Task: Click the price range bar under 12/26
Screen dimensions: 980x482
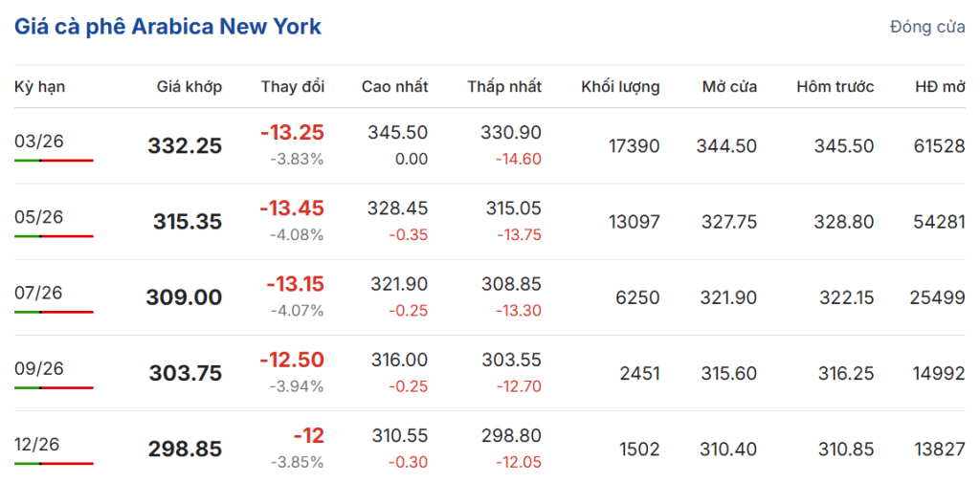Action: pyautogui.click(x=54, y=463)
